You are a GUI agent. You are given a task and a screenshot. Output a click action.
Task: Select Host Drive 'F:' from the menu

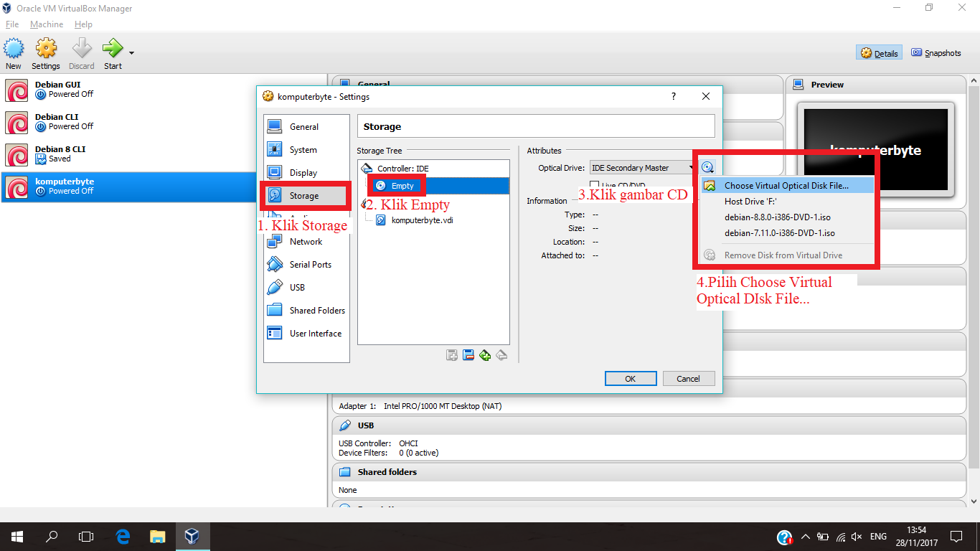(x=788, y=202)
